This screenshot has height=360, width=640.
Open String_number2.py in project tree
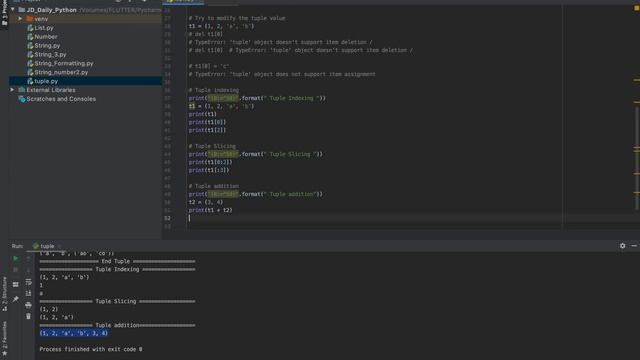click(x=61, y=72)
